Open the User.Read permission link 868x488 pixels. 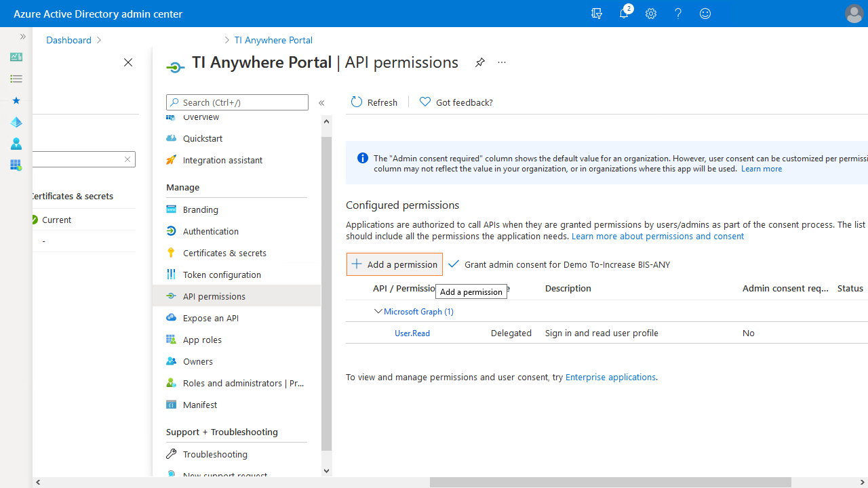click(412, 333)
